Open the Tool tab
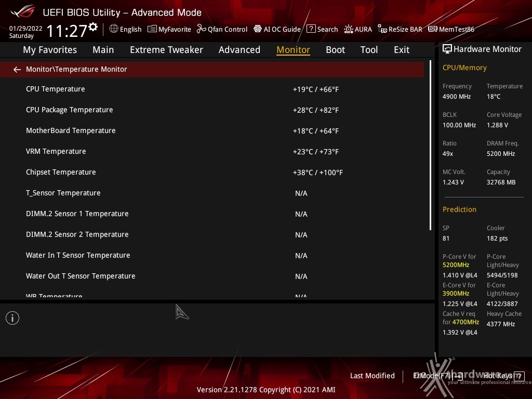Viewport: 532px width, 399px height. pos(369,50)
